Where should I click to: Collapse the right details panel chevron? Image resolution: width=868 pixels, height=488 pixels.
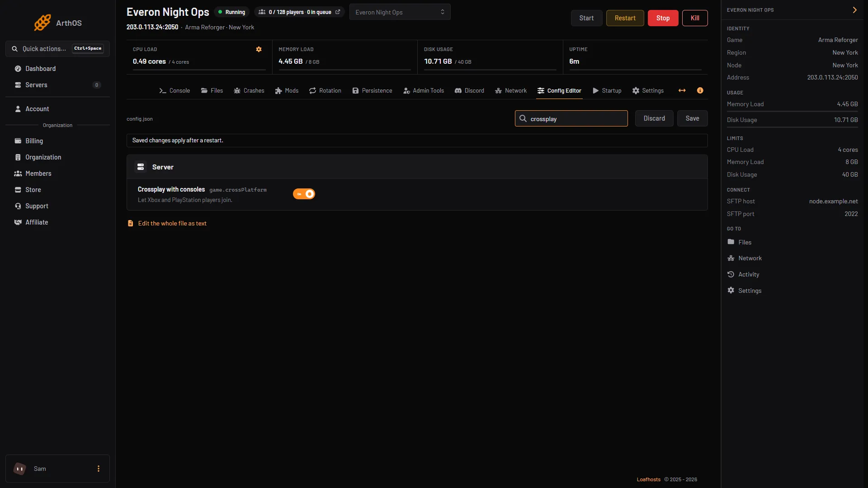pyautogui.click(x=854, y=10)
